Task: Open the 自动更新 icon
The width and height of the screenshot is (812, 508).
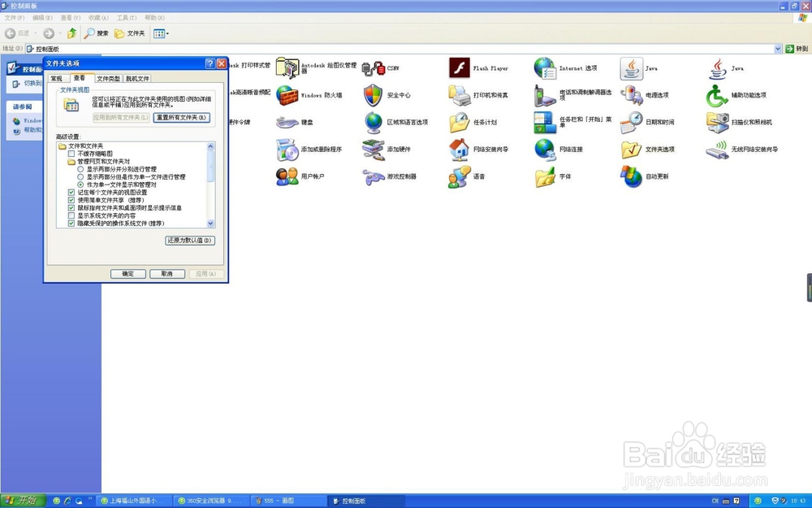Action: click(x=631, y=176)
